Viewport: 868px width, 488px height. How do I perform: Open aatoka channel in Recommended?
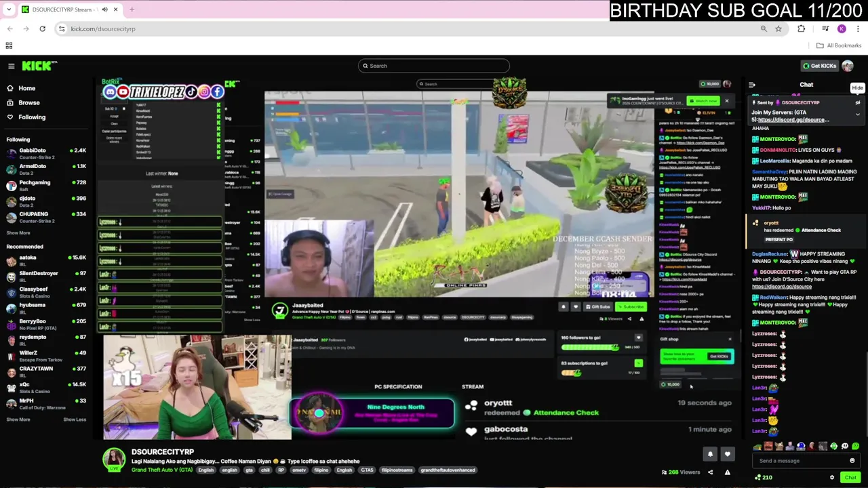[46, 260]
